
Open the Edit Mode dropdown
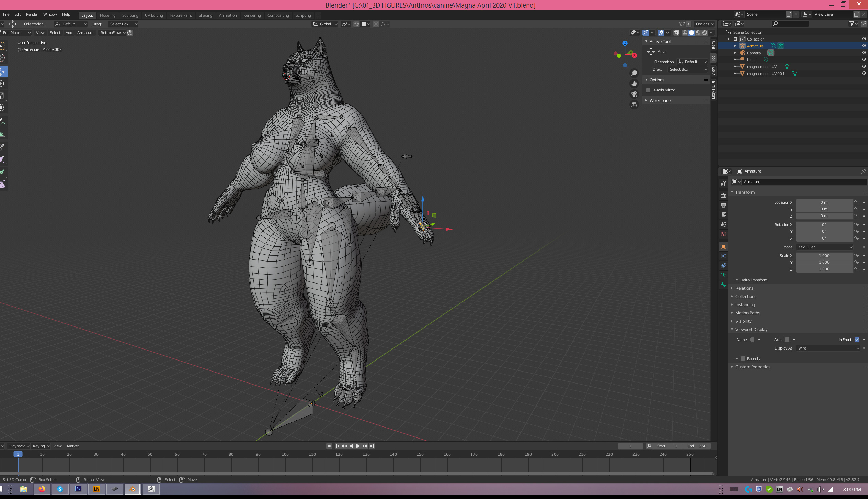click(x=15, y=33)
